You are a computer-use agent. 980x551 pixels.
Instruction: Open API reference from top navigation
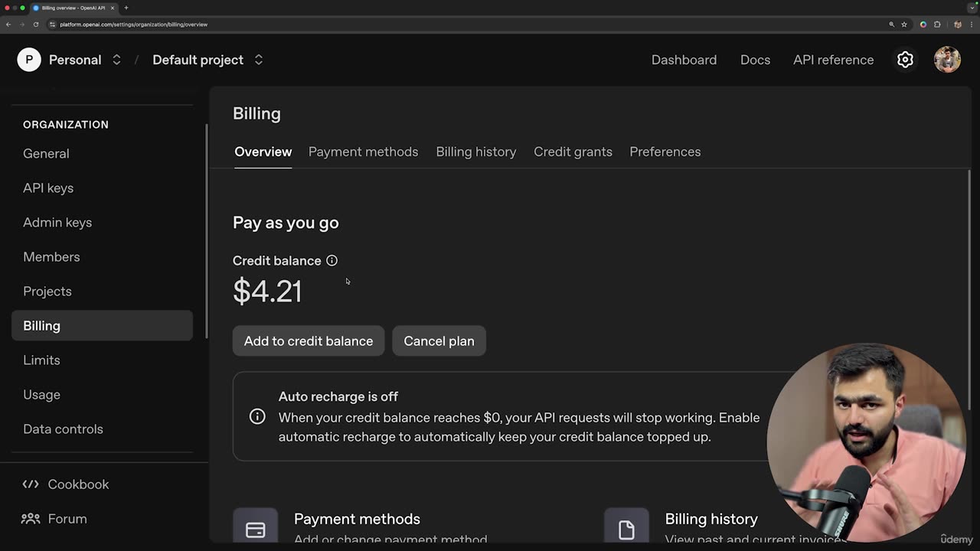(833, 60)
